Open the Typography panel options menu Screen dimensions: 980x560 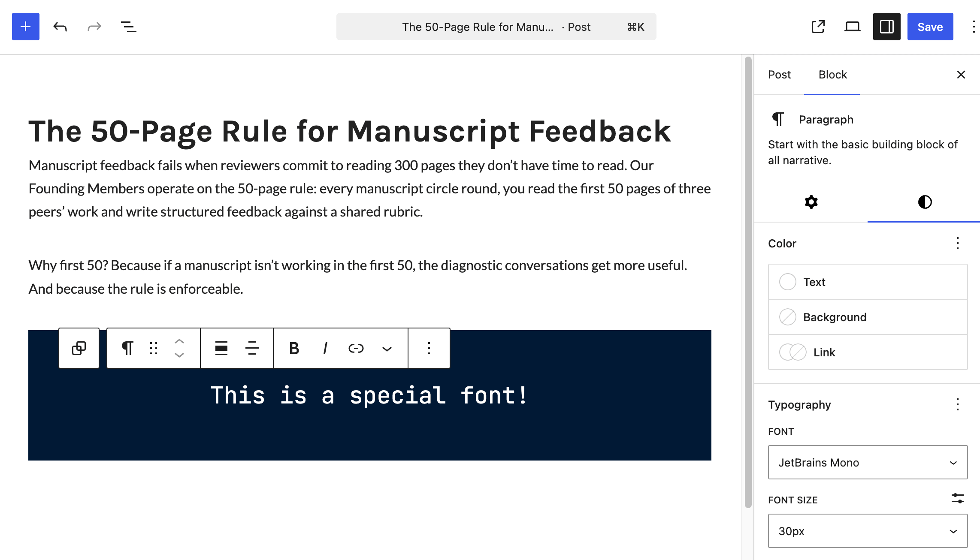point(957,404)
